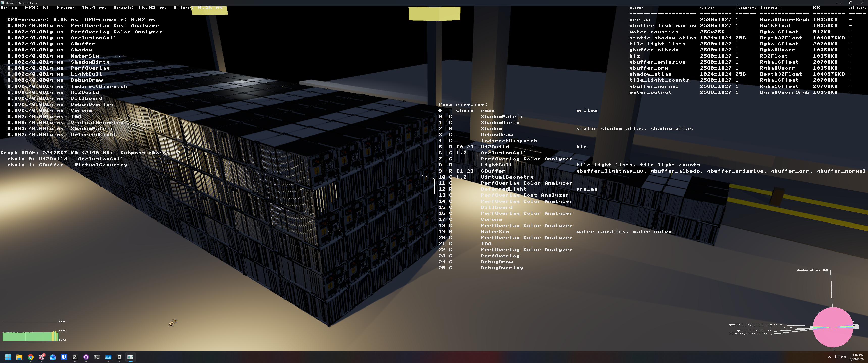Open the pink VC app with 9+ badge
The image size is (868, 363).
42,357
